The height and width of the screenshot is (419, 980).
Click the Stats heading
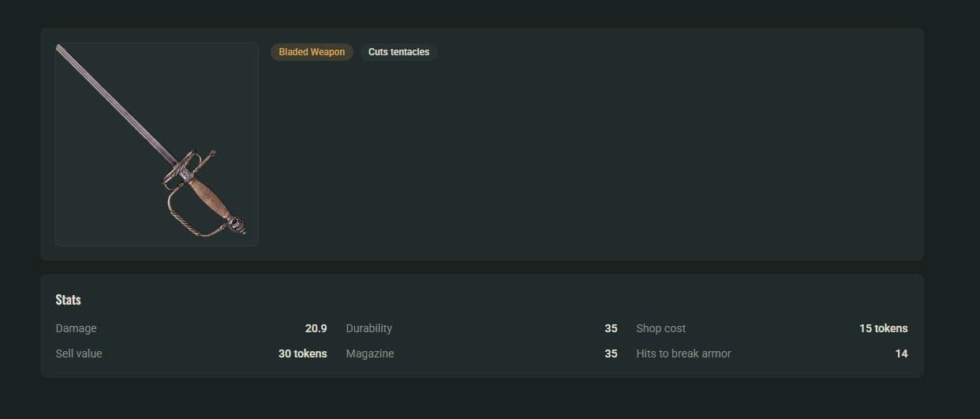(x=69, y=300)
